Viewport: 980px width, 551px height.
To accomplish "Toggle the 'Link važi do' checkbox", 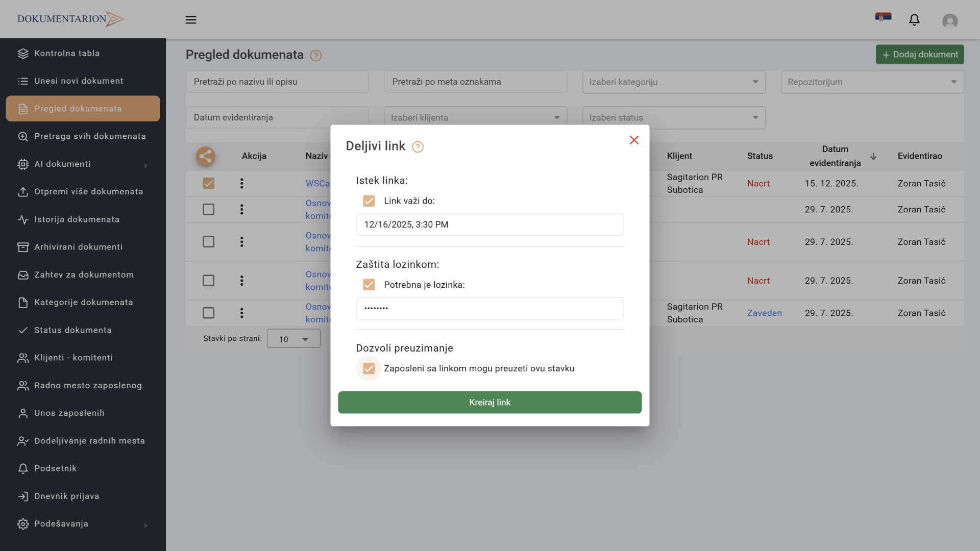I will (369, 201).
